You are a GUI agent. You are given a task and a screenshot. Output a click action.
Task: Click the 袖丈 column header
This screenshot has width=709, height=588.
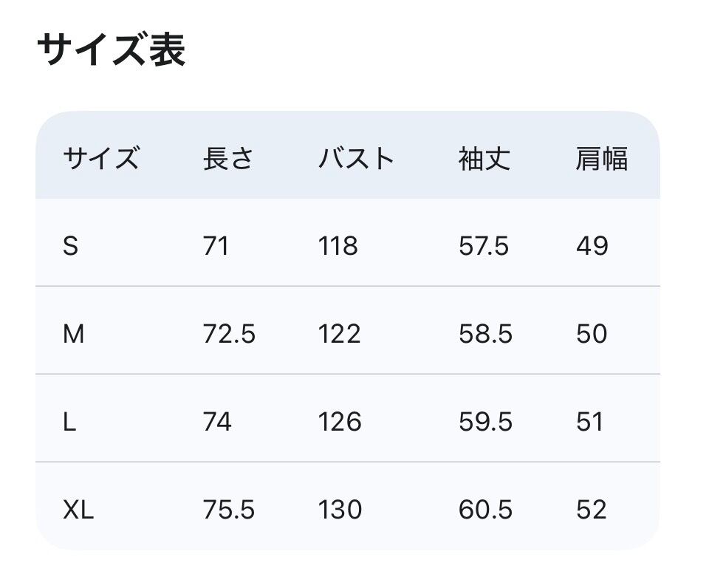484,159
